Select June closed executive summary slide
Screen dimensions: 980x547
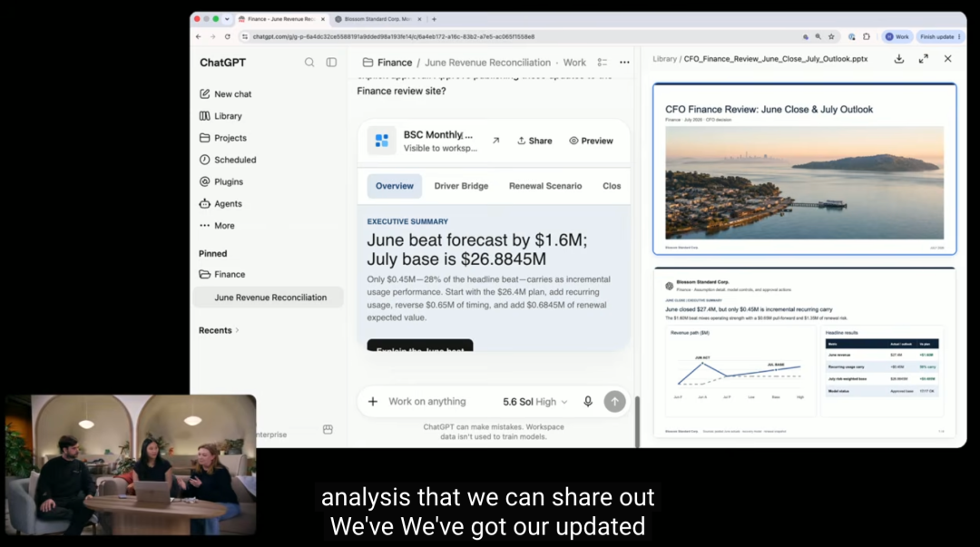pos(804,353)
